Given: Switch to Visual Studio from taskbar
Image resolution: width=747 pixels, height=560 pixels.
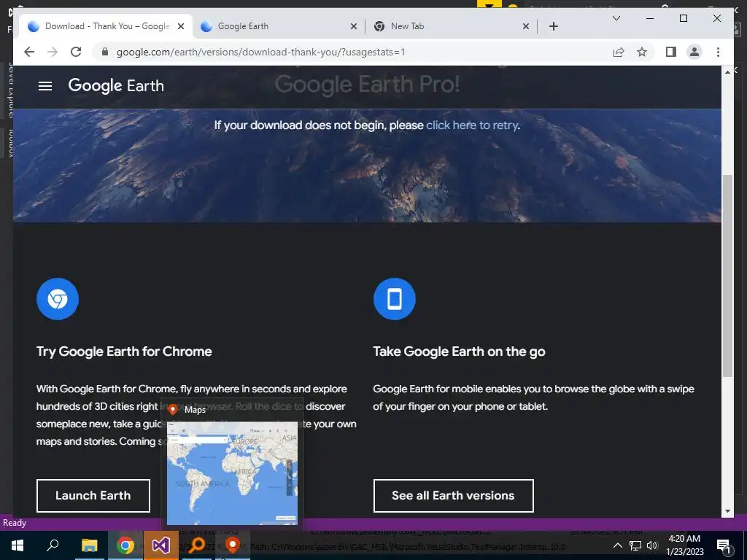Looking at the screenshot, I should tap(161, 545).
